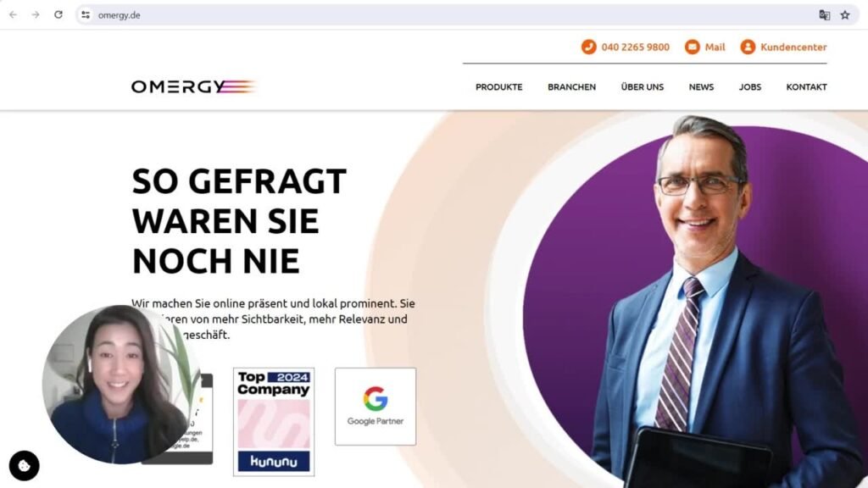Viewport: 868px width, 488px height.
Task: Open the PRODUKTE menu
Action: point(498,87)
